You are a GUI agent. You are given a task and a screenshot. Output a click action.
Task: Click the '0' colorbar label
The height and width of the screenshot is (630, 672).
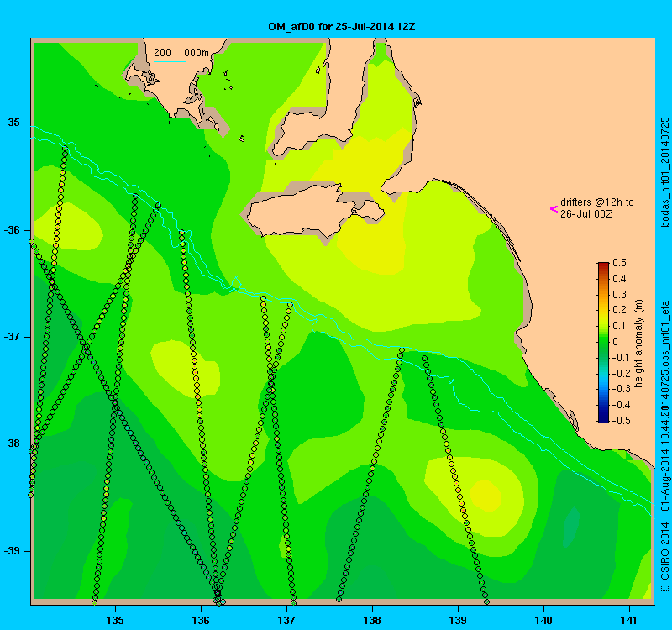pos(616,342)
